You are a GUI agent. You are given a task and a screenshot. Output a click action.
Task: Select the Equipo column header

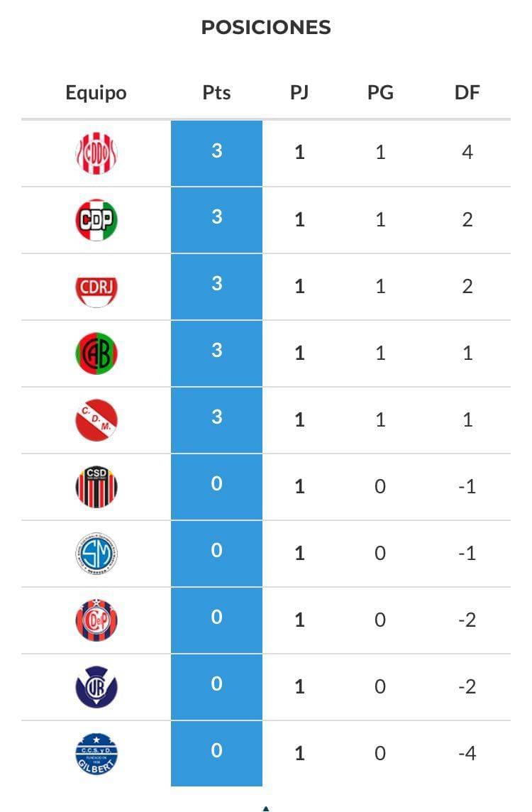[x=96, y=93]
